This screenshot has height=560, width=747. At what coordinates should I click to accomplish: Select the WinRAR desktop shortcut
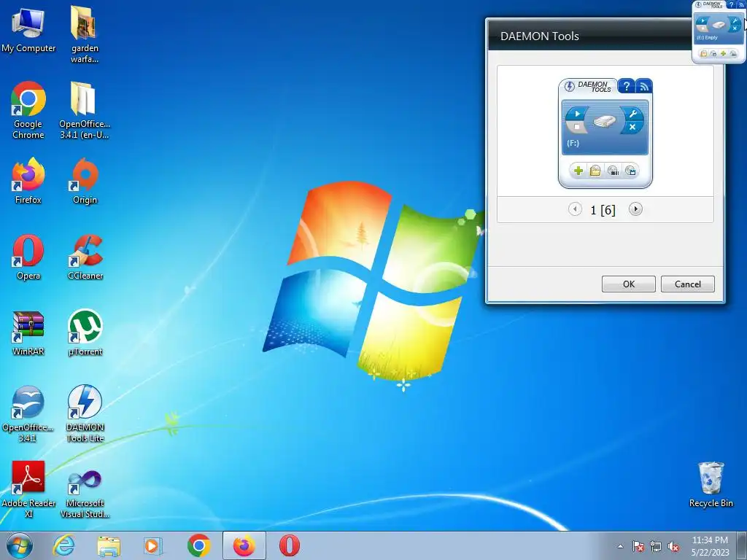coord(28,332)
